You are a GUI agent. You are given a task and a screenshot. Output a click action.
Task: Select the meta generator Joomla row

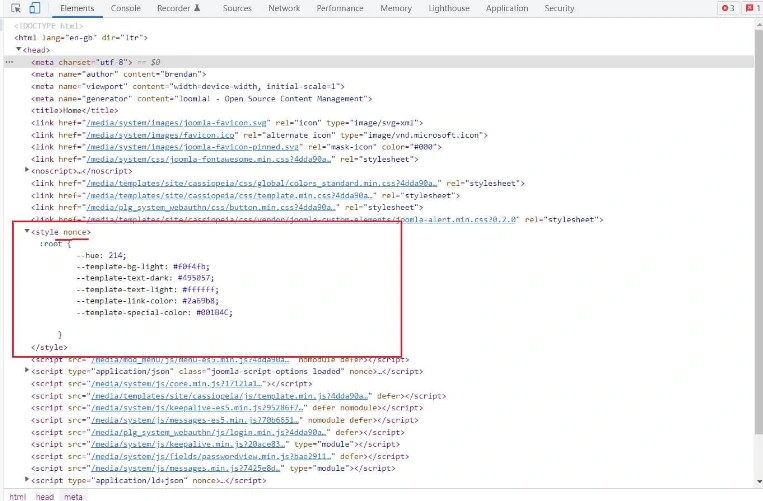pos(379,99)
